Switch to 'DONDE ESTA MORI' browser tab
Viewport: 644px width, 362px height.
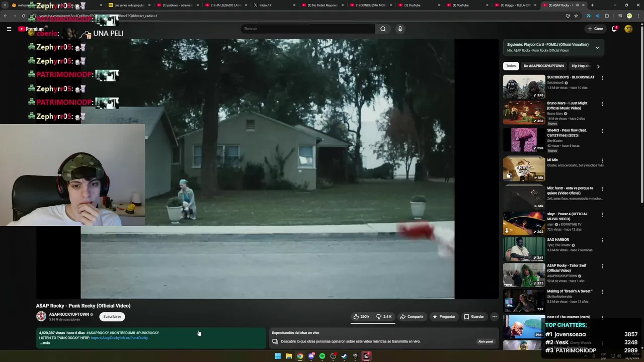[x=371, y=5]
